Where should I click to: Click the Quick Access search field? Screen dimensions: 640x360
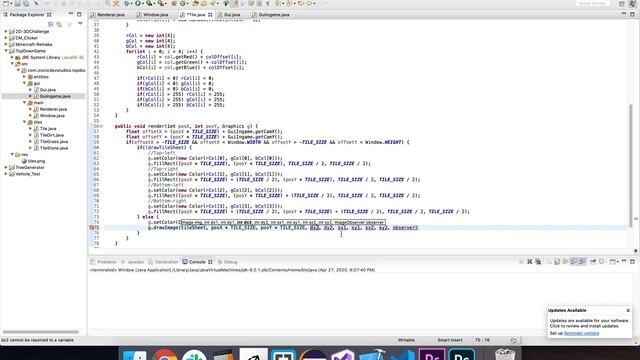[593, 3]
